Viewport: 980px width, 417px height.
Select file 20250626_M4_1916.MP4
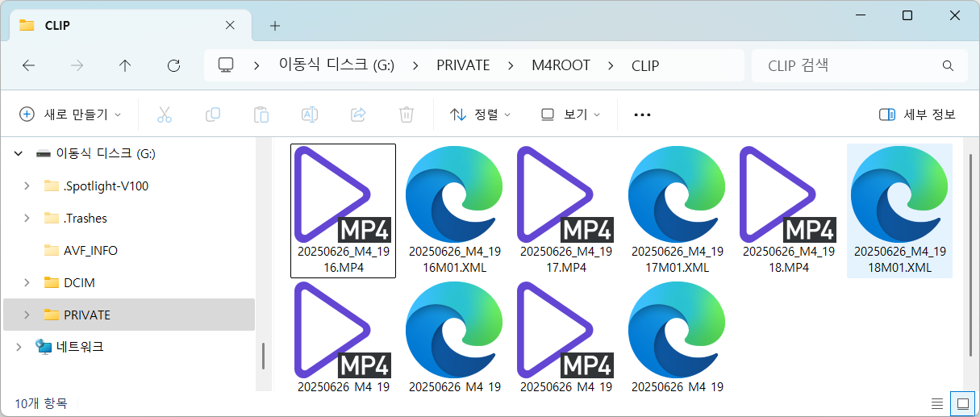click(343, 211)
